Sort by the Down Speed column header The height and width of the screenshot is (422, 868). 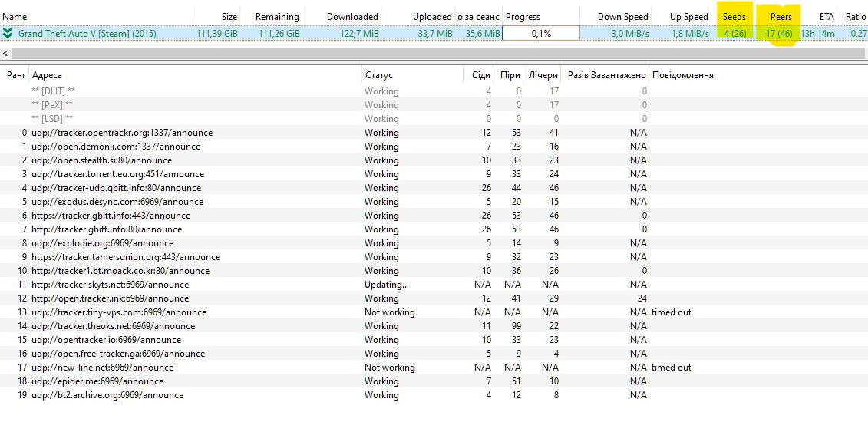[623, 16]
